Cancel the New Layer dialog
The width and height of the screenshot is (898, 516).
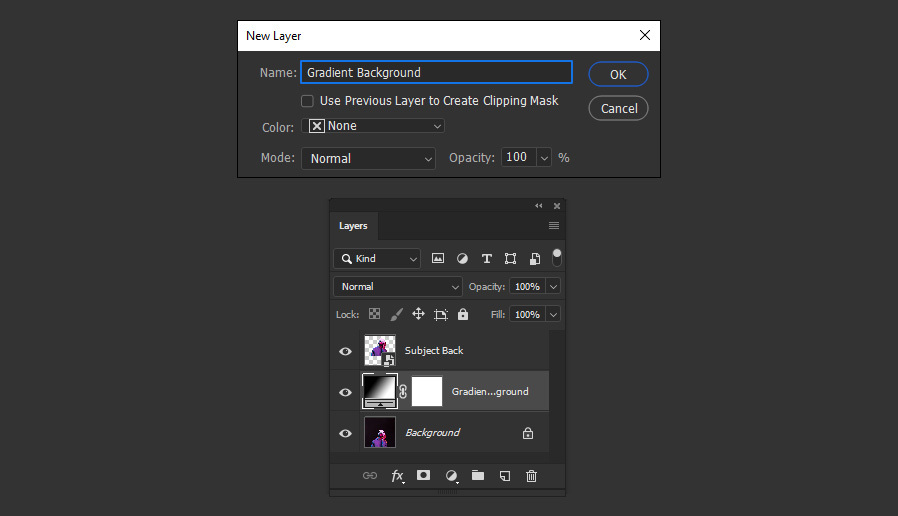click(619, 108)
